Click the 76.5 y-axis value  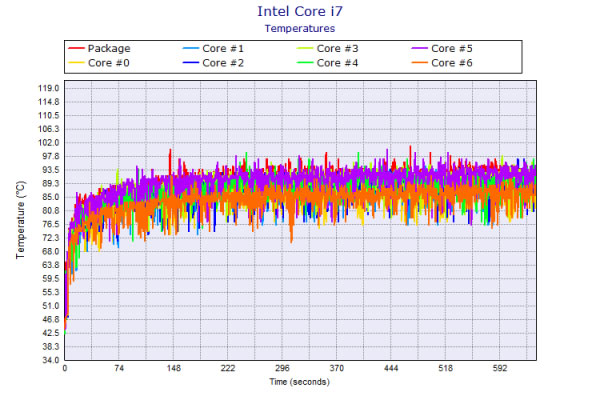49,224
